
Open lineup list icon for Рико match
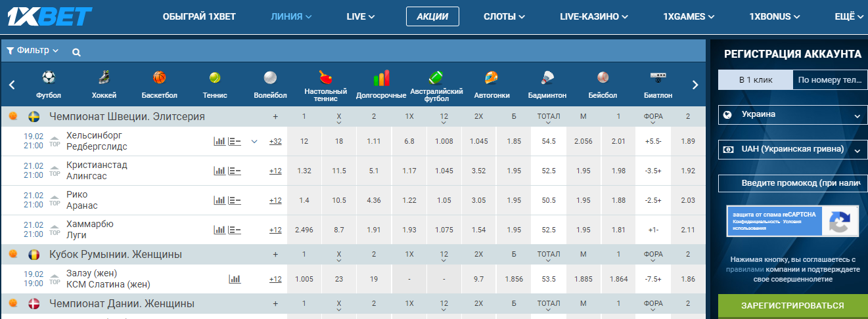click(235, 200)
